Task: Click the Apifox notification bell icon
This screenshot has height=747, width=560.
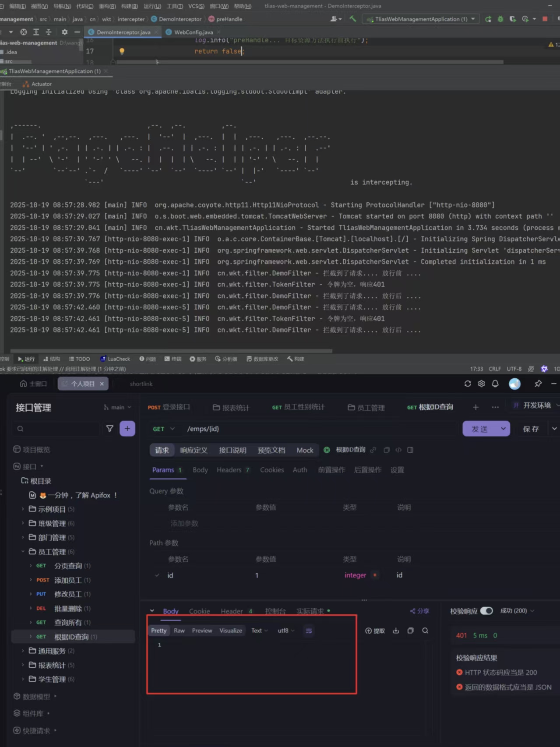Action: click(x=495, y=384)
